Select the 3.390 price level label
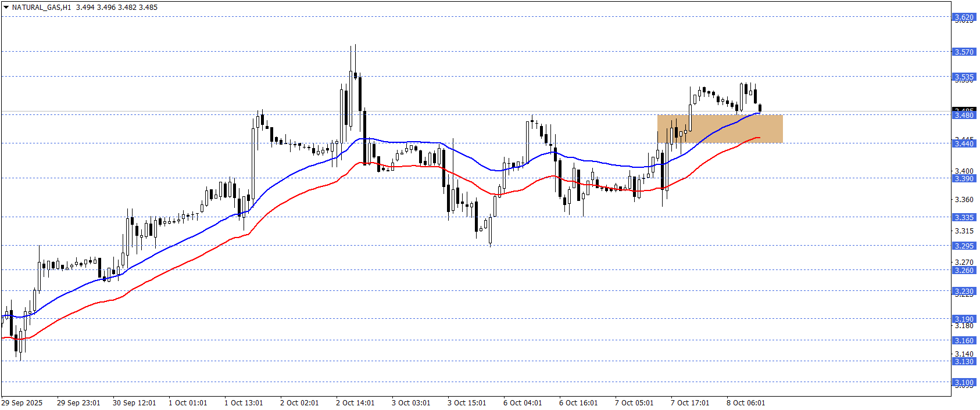Image resolution: width=980 pixels, height=410 pixels. click(x=964, y=178)
